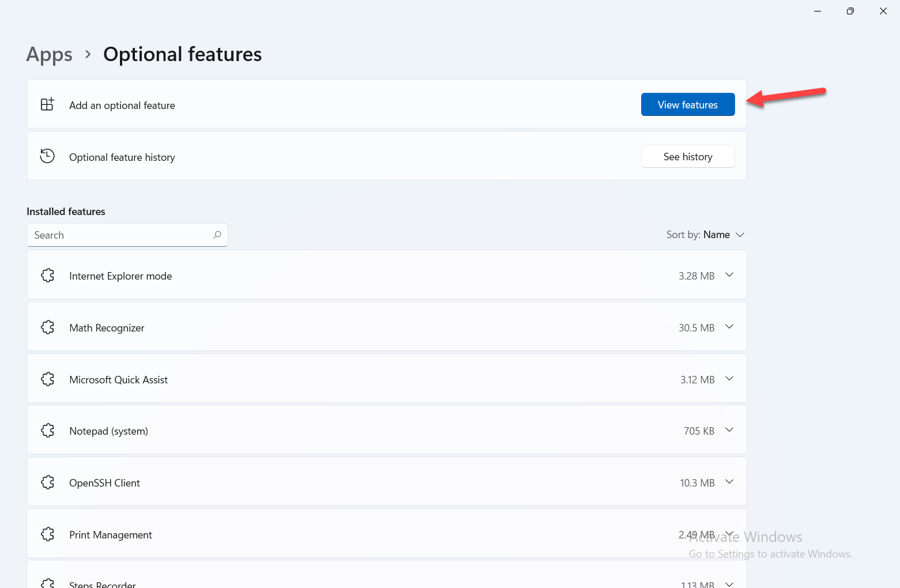Focus the Installed features search field

click(x=121, y=235)
